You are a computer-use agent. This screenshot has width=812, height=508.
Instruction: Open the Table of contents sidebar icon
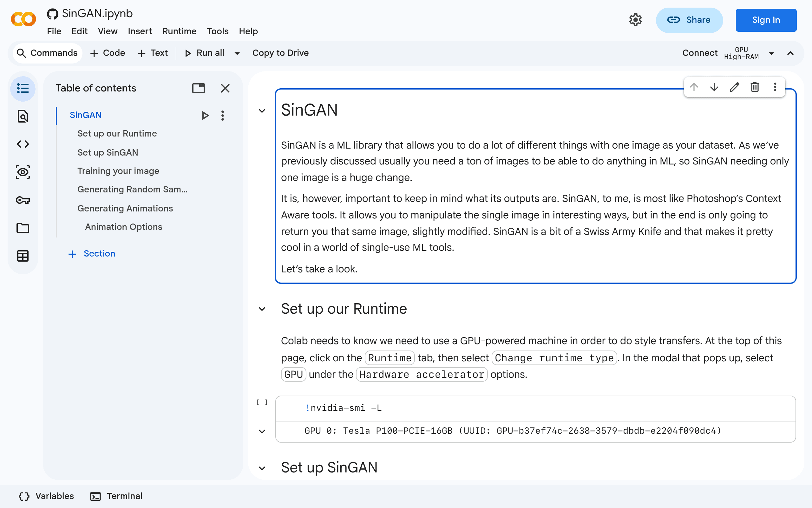click(23, 88)
